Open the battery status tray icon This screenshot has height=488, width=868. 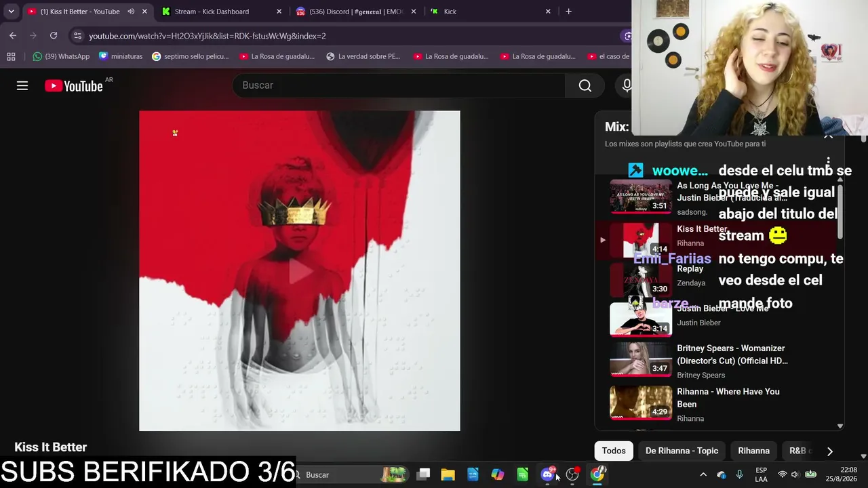(810, 474)
